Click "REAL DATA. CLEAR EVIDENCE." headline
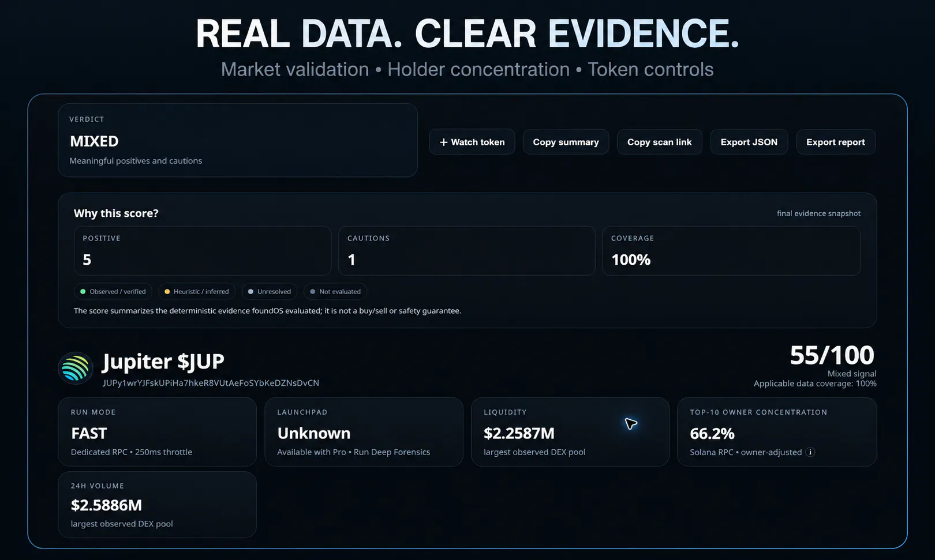This screenshot has height=560, width=935. 467,33
